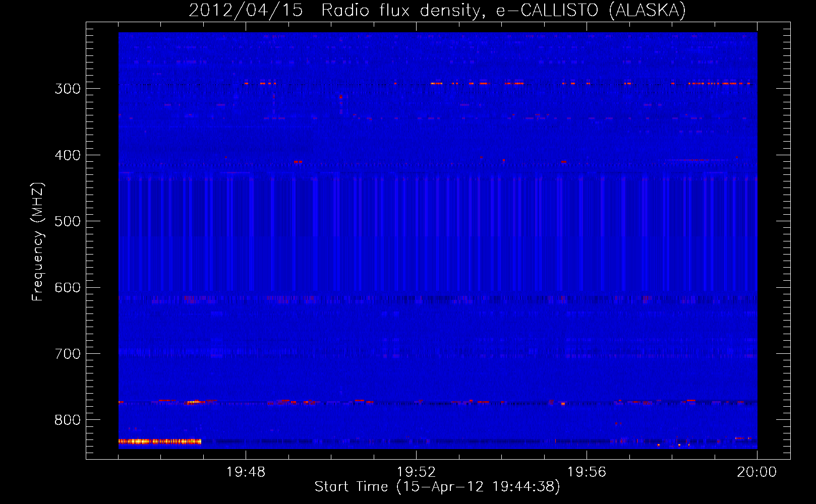Select the Frequency (MHZ) axis label
This screenshot has height=504, width=816.
38,242
